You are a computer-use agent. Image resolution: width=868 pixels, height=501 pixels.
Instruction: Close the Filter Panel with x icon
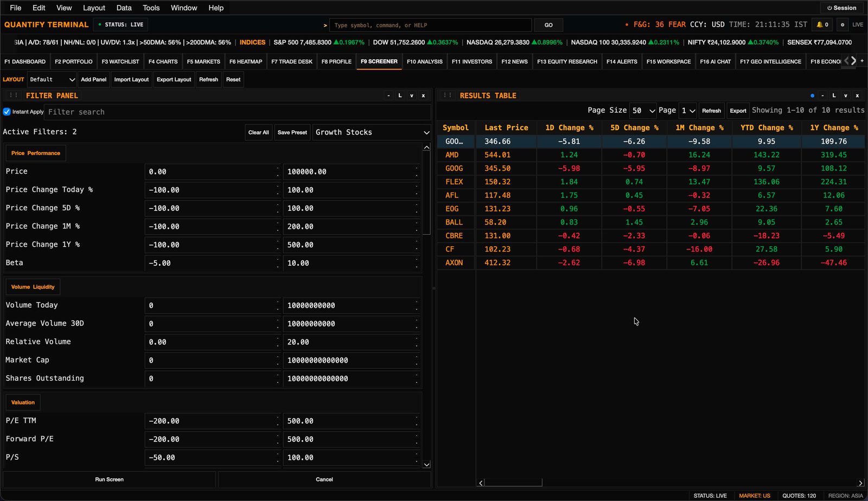coord(423,95)
